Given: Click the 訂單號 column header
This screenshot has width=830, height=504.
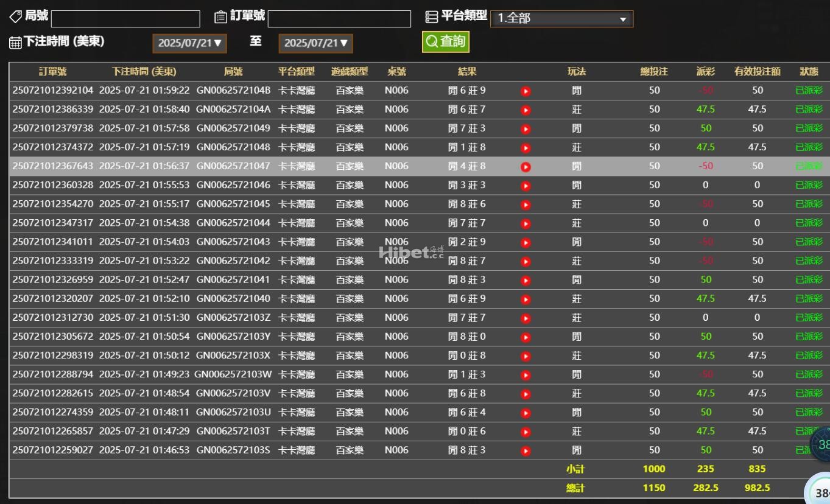Looking at the screenshot, I should (x=52, y=72).
